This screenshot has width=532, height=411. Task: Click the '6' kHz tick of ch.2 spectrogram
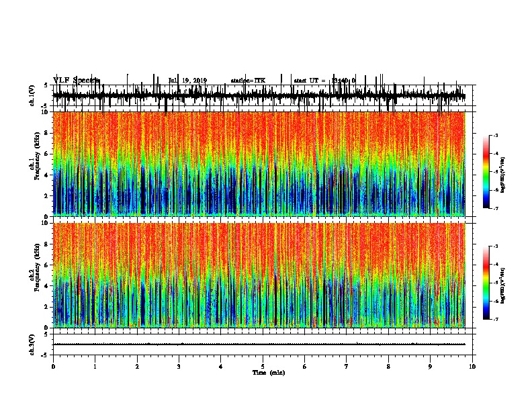click(47, 265)
